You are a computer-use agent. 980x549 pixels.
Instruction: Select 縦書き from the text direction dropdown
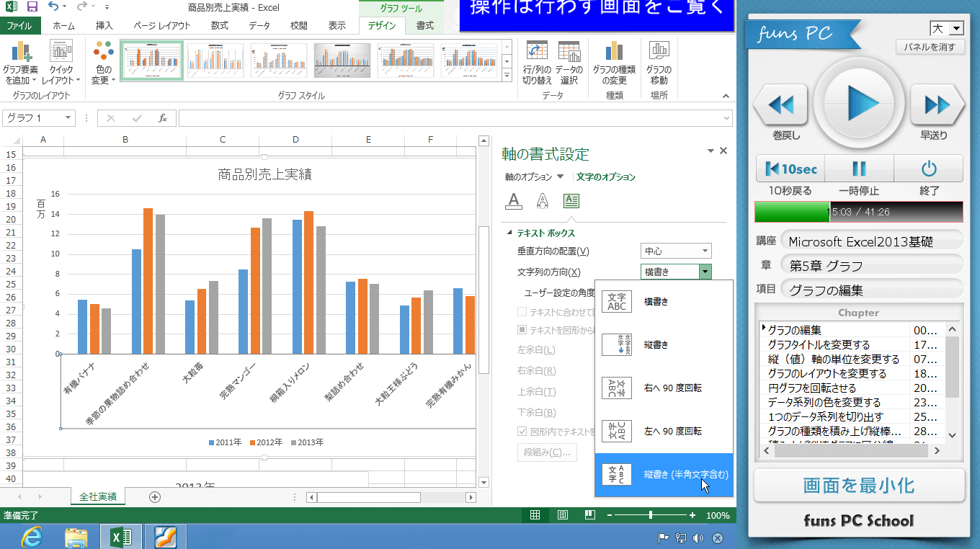coord(657,344)
